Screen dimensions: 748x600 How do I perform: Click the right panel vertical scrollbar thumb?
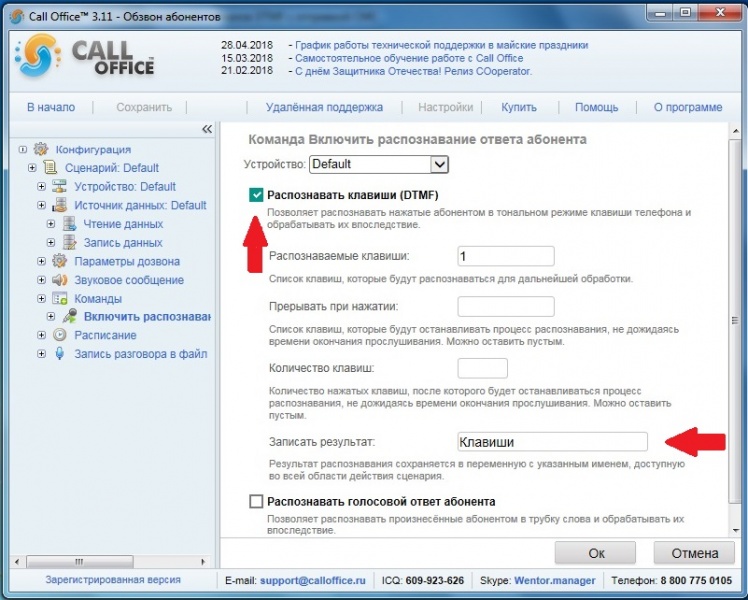coord(735,321)
